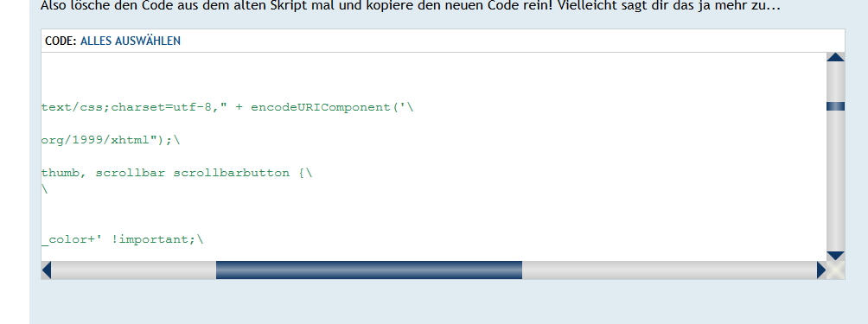This screenshot has height=324, width=868.
Task: Click the vertical scrollbar thumb
Action: point(835,106)
